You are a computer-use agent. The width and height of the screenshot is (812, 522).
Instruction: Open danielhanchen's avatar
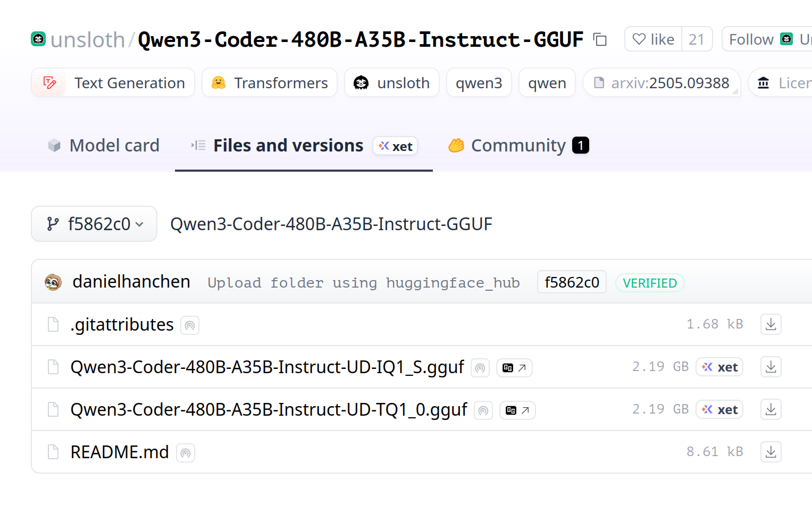[53, 282]
